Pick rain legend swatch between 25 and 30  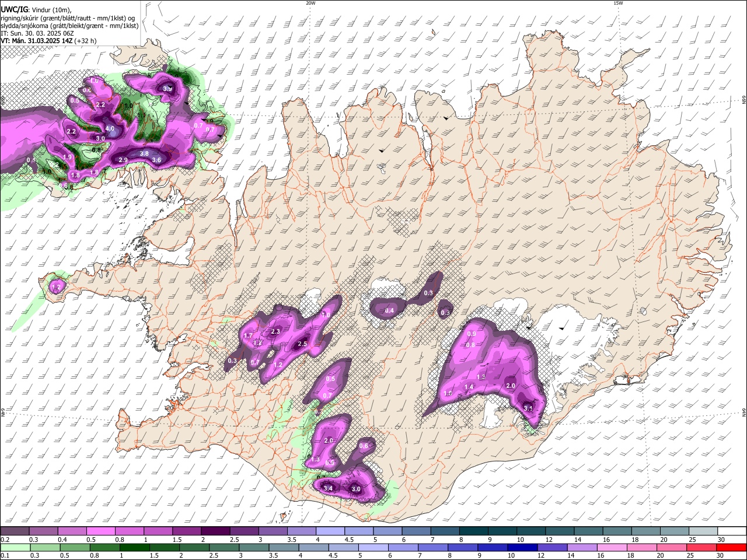coord(701,547)
